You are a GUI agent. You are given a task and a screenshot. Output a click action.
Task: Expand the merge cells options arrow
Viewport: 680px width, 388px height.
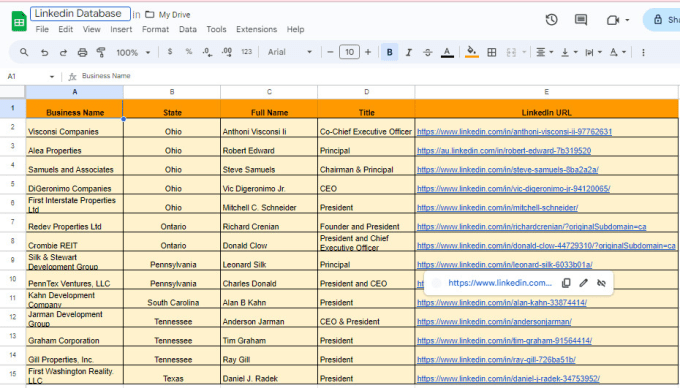pyautogui.click(x=524, y=52)
